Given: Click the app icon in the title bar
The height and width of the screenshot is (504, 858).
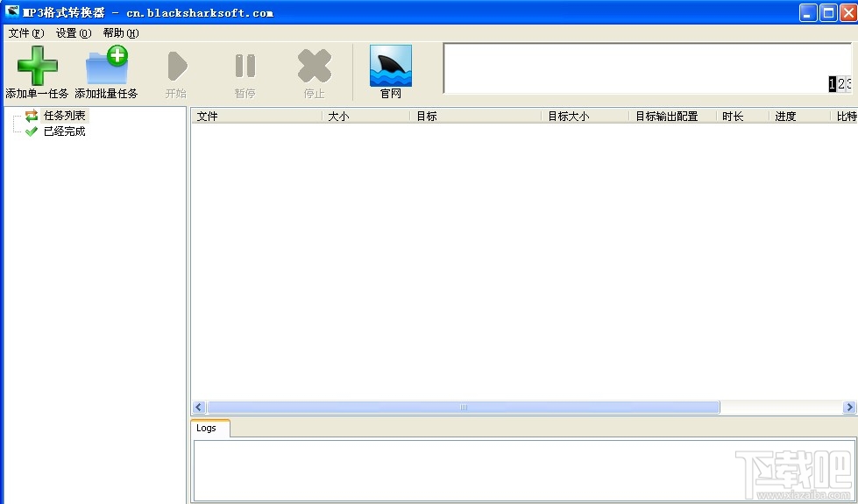Looking at the screenshot, I should [x=11, y=12].
